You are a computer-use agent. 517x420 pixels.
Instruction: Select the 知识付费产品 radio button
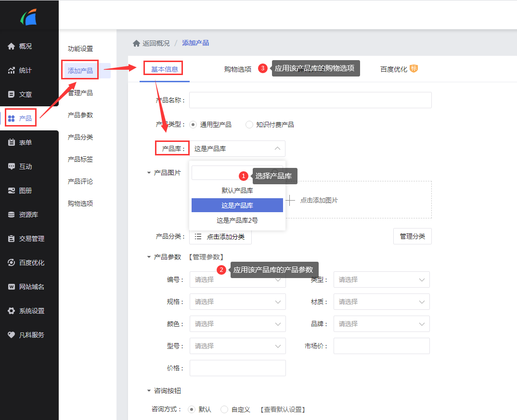[x=249, y=125]
